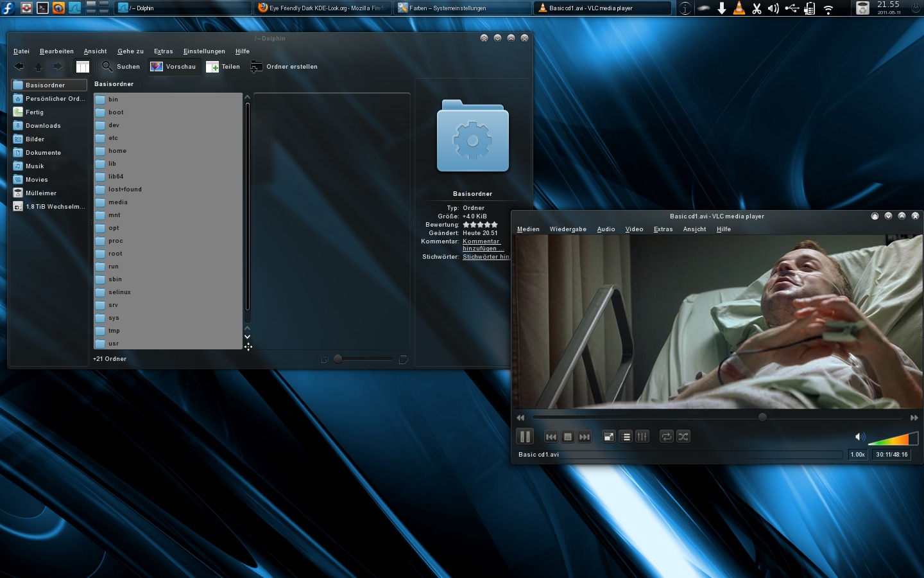Click the VLC seek bar handle
This screenshot has width=924, height=578.
[x=762, y=417]
